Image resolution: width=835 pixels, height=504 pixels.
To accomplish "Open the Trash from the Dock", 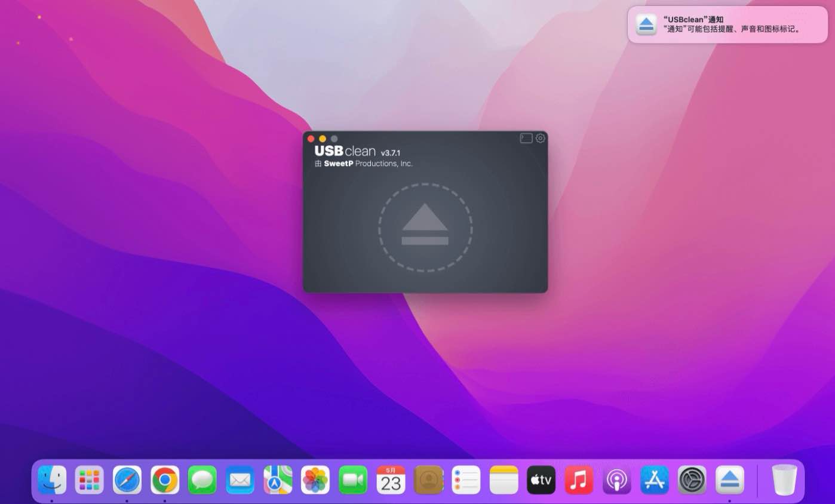I will (x=784, y=480).
